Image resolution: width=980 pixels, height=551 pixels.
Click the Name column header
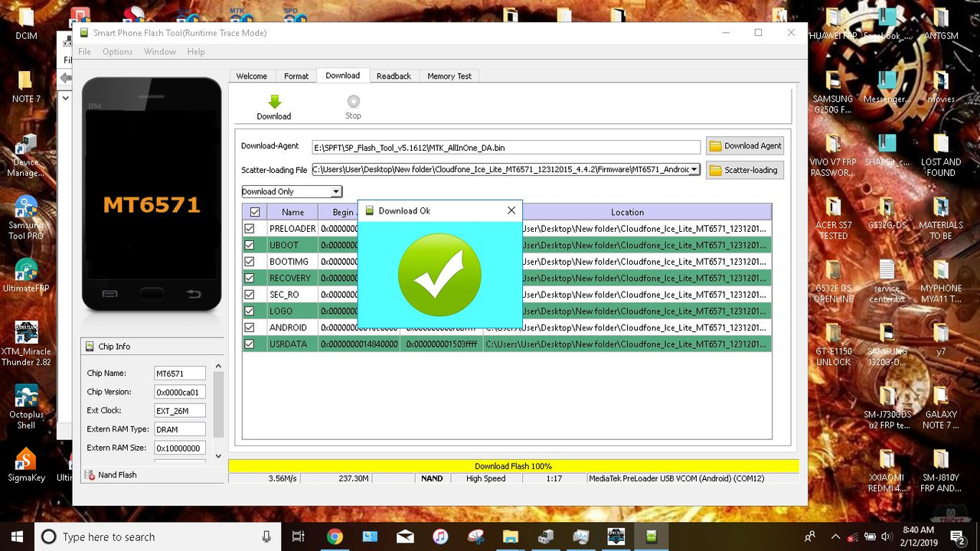292,212
